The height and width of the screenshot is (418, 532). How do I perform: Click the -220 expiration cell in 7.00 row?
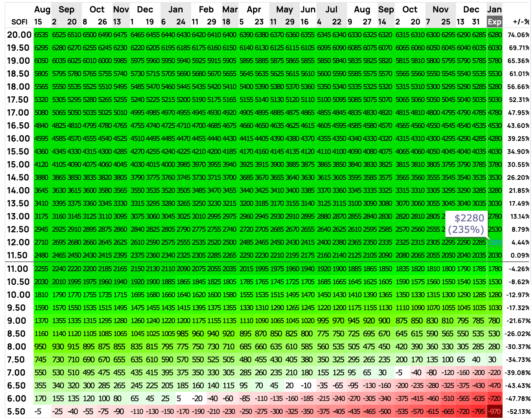pyautogui.click(x=494, y=373)
